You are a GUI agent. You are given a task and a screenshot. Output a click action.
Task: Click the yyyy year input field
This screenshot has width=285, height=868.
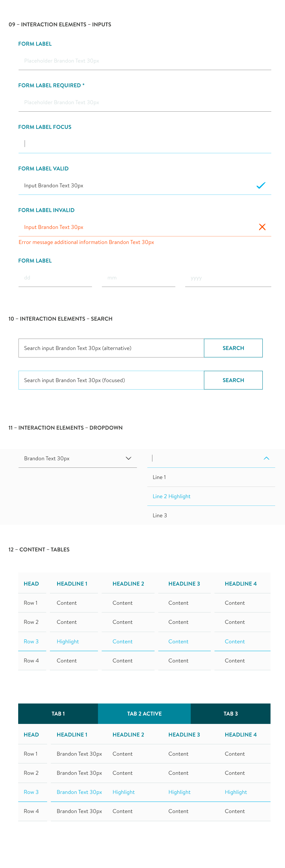click(228, 278)
